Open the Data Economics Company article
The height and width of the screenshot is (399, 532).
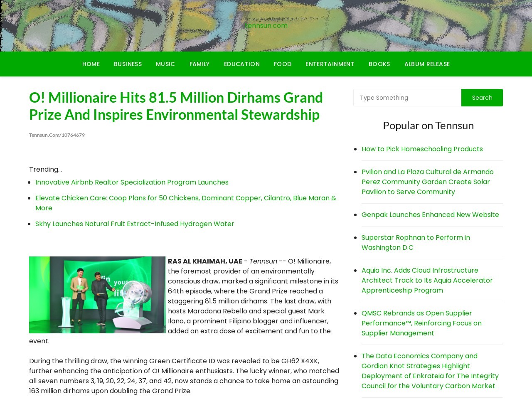430,371
